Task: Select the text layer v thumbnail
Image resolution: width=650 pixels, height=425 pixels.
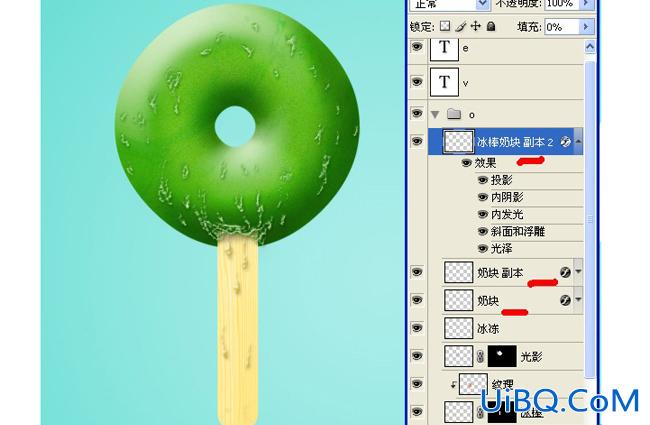Action: click(444, 82)
